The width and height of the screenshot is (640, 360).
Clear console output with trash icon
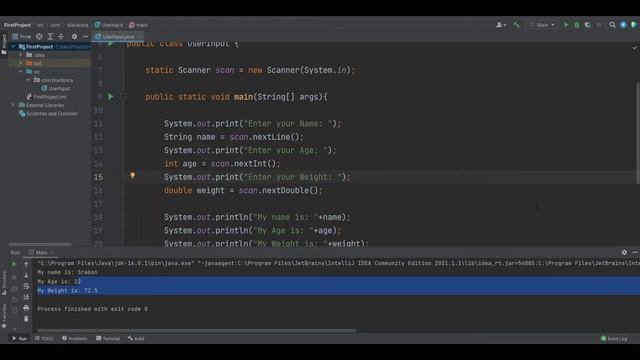pos(26,318)
